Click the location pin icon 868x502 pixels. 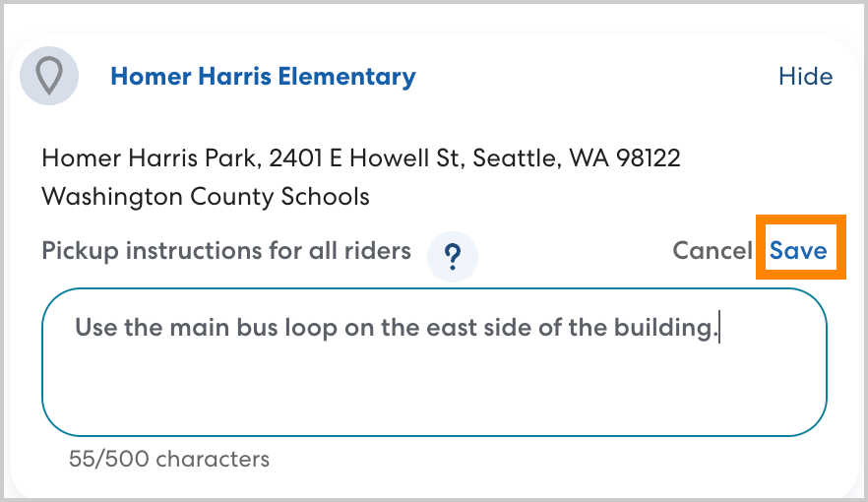[49, 76]
